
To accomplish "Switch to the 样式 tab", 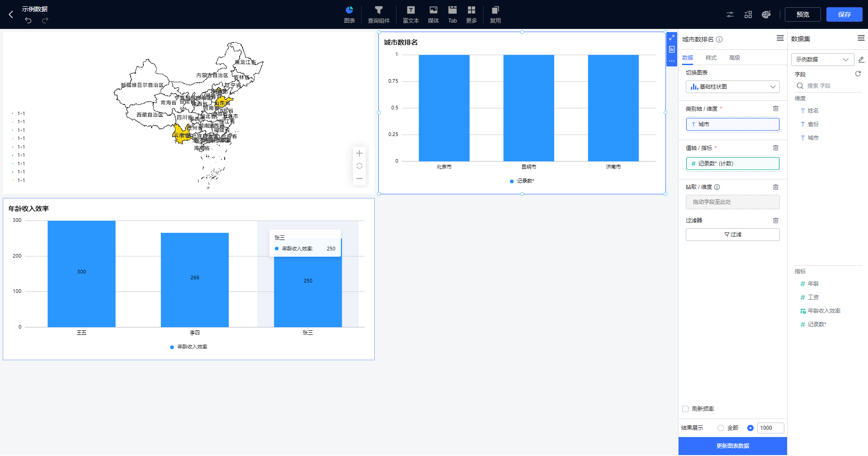I will click(x=711, y=58).
